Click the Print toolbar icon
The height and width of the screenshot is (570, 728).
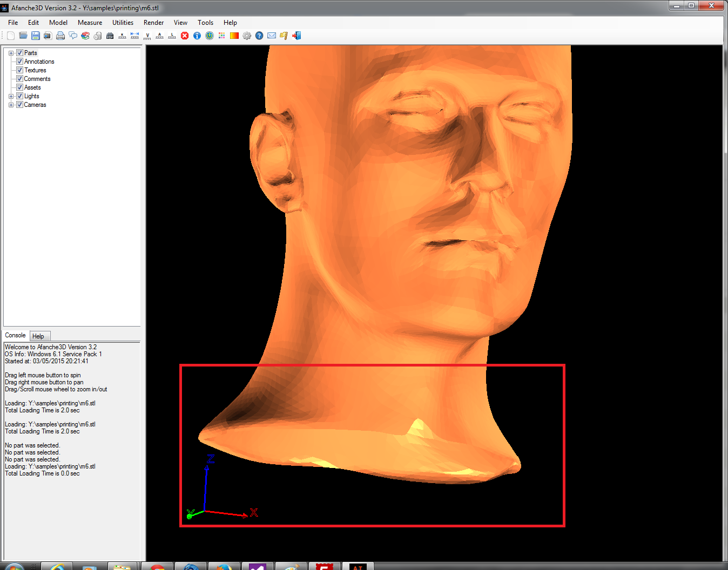60,36
